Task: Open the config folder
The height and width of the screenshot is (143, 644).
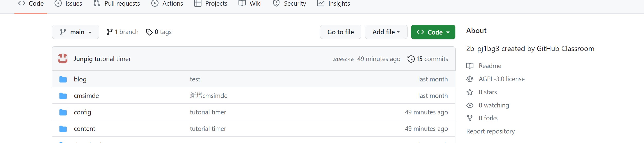Action: pyautogui.click(x=82, y=112)
